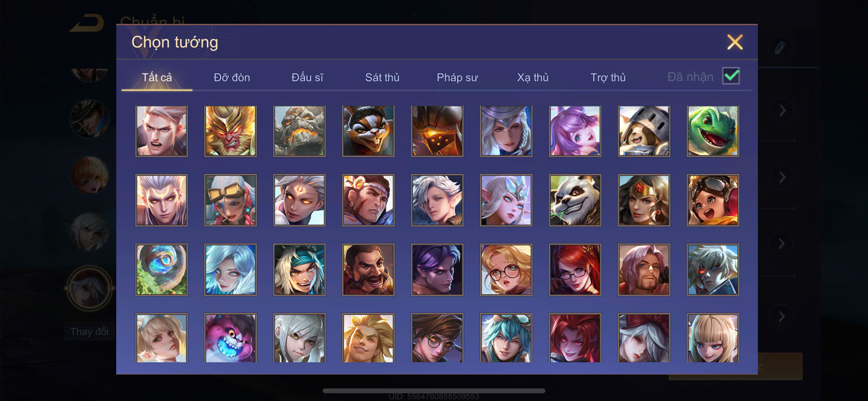
Task: Select the golden monkey king hero portrait
Action: 230,131
